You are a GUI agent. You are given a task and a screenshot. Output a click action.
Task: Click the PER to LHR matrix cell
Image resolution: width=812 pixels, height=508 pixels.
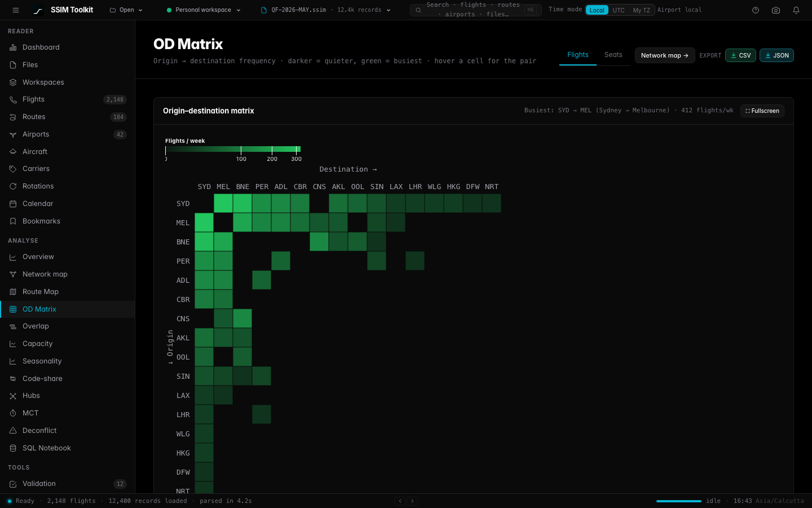click(415, 261)
